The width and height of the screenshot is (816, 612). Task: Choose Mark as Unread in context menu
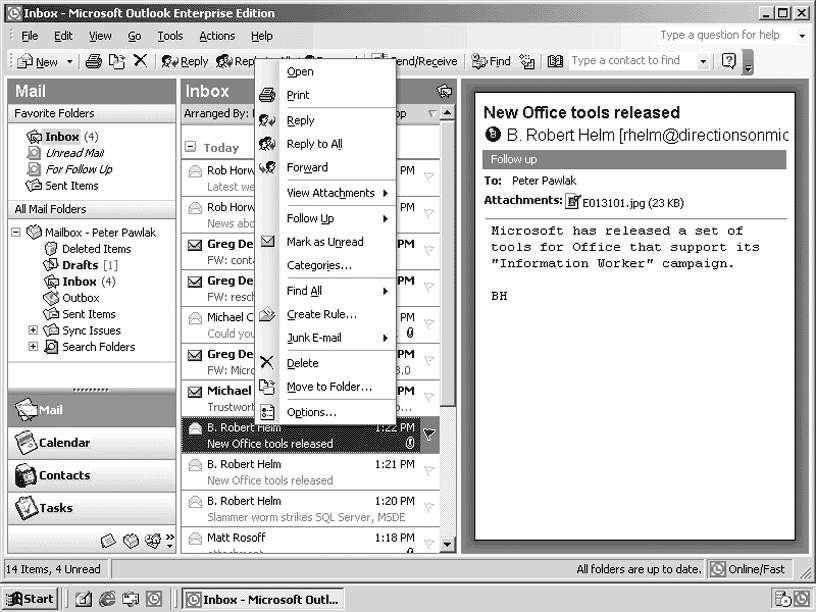point(325,242)
